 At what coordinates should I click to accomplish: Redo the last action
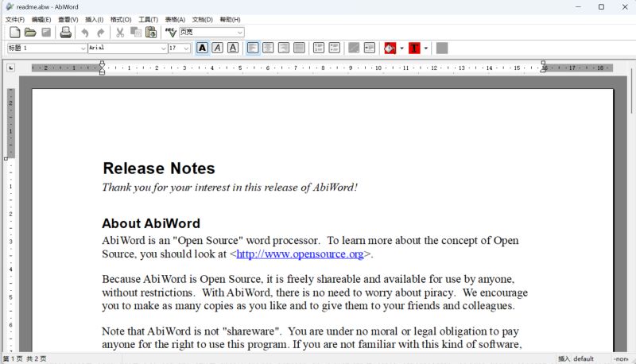click(x=101, y=33)
